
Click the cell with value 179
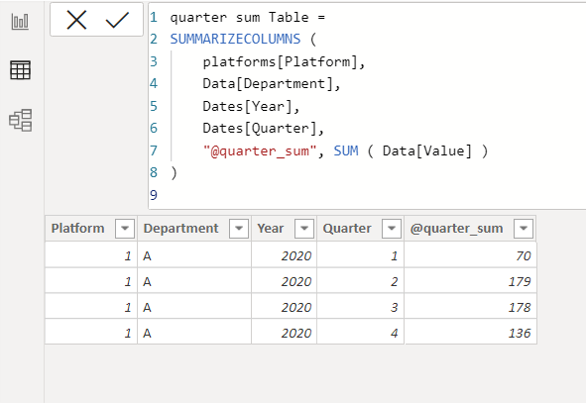(x=471, y=281)
